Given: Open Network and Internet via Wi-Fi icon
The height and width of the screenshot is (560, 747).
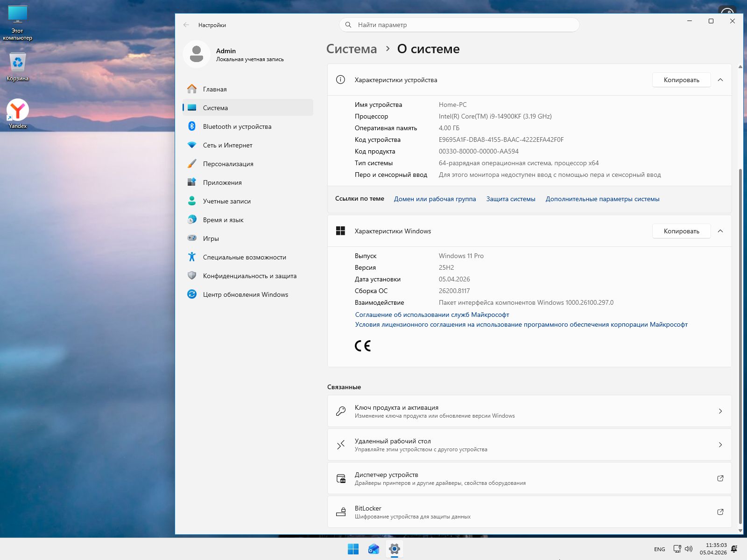Looking at the screenshot, I should click(x=192, y=145).
